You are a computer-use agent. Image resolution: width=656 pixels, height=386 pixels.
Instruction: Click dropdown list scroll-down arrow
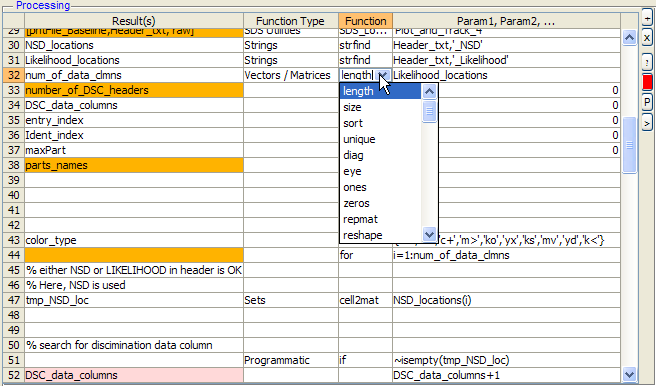(x=430, y=234)
